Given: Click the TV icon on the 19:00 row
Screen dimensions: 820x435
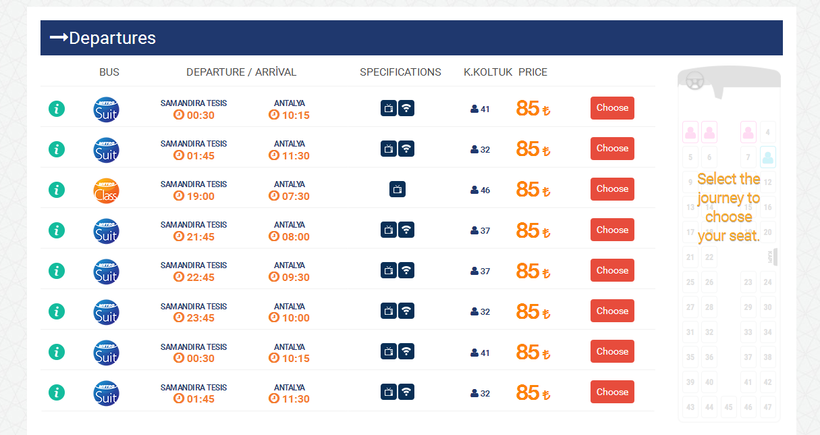Looking at the screenshot, I should (397, 189).
